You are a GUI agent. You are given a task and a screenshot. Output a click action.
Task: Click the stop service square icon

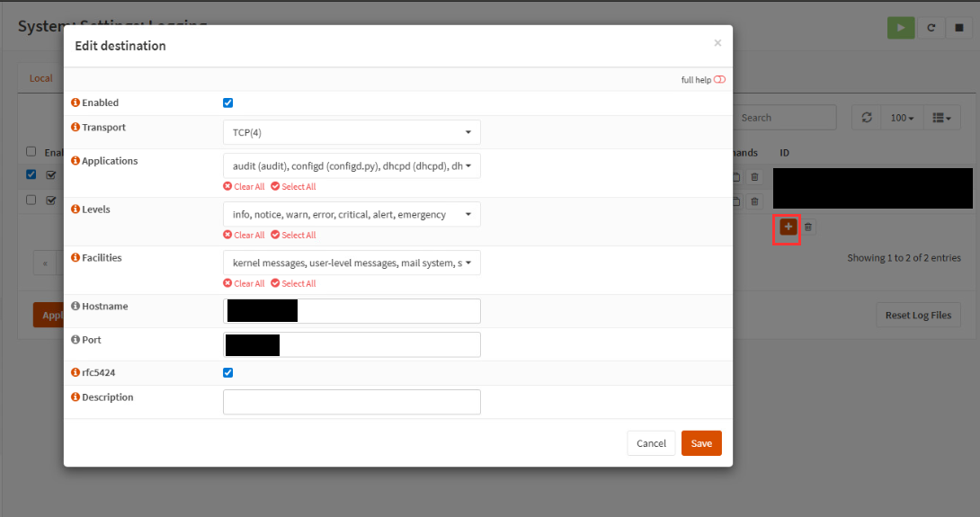click(x=958, y=27)
